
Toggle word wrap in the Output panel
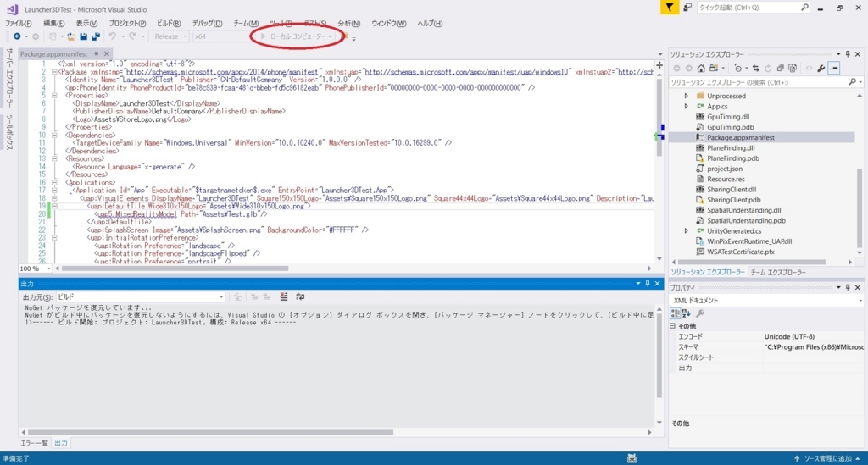(x=300, y=297)
